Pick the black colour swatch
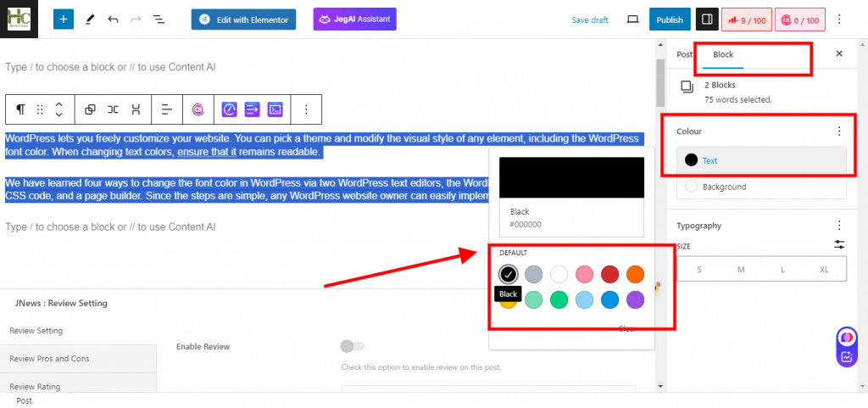Viewport: 868px width, 408px height. pyautogui.click(x=509, y=274)
